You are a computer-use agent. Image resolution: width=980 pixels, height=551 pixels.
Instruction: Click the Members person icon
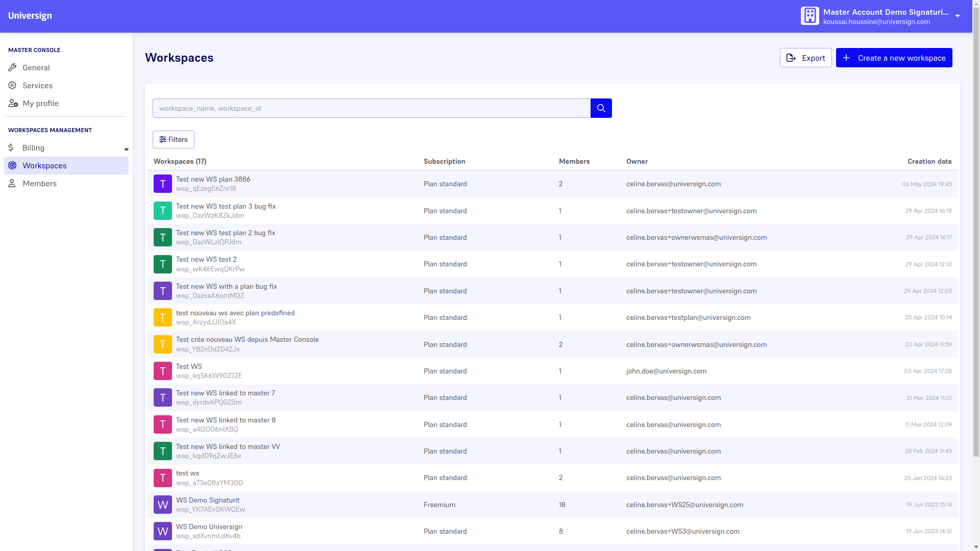(12, 183)
